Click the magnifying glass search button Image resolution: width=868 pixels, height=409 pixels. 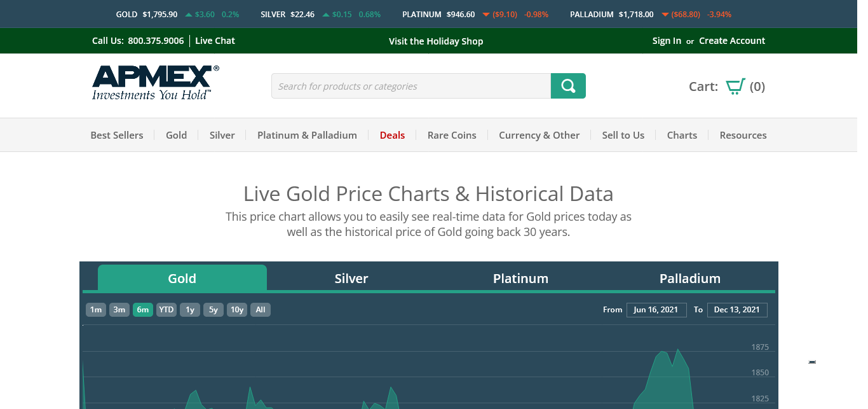(568, 86)
